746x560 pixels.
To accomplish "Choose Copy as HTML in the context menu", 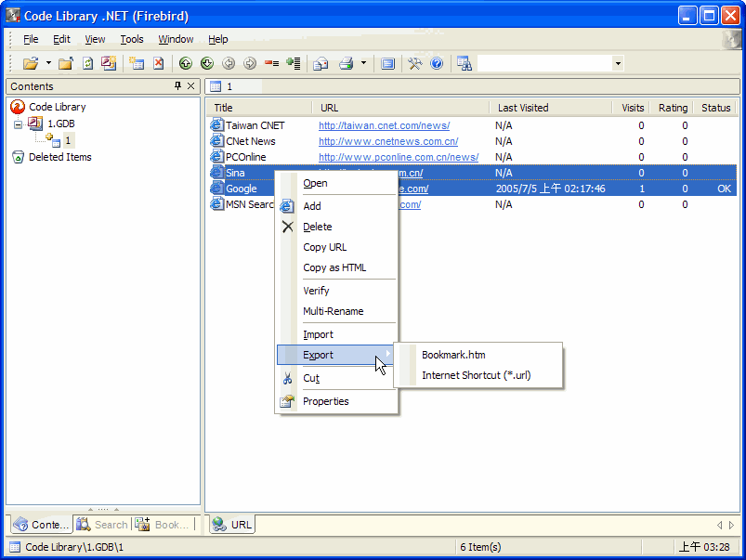I will (337, 267).
